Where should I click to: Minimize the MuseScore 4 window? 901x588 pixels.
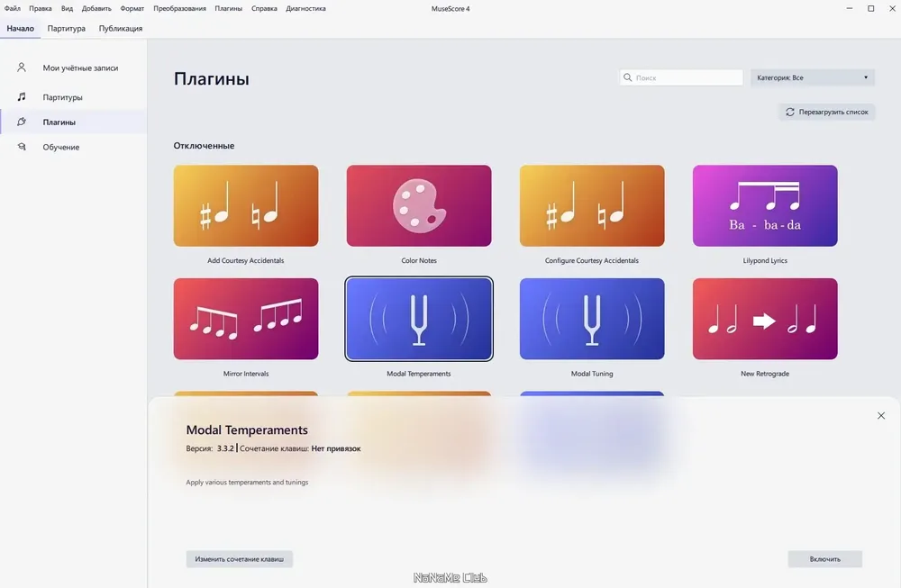tap(850, 9)
